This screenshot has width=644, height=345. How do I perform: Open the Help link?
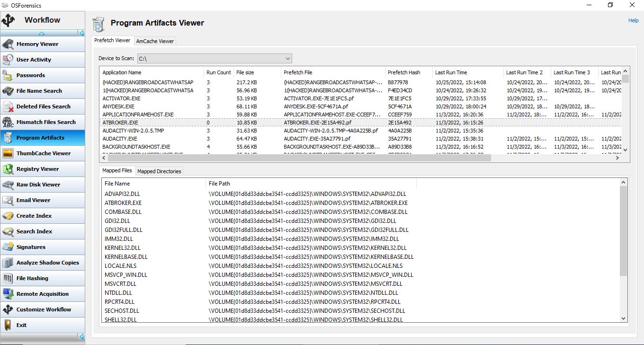click(634, 21)
